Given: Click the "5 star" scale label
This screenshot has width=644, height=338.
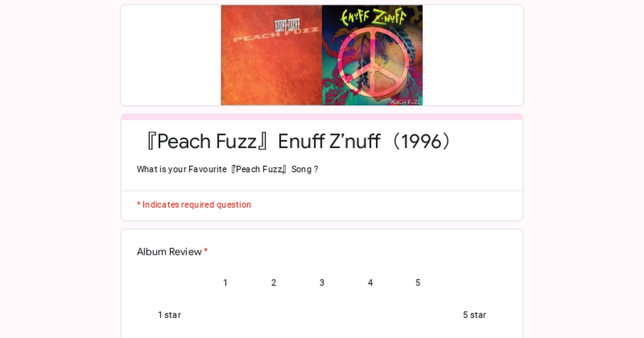Looking at the screenshot, I should click(474, 315).
